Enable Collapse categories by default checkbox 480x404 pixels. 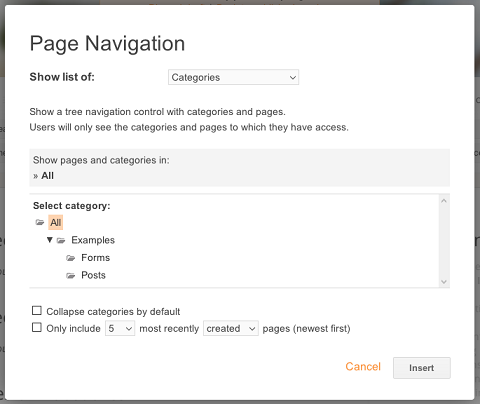point(37,311)
